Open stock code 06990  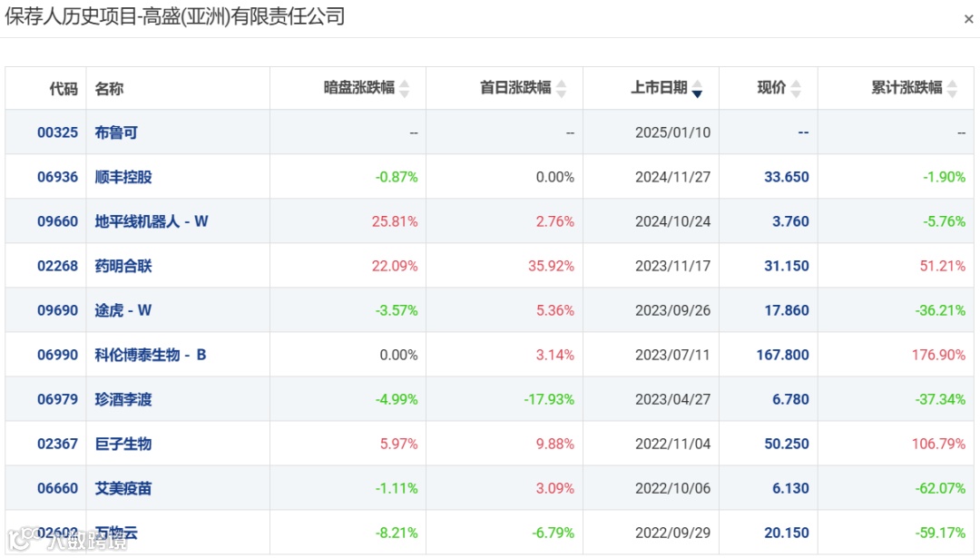57,354
